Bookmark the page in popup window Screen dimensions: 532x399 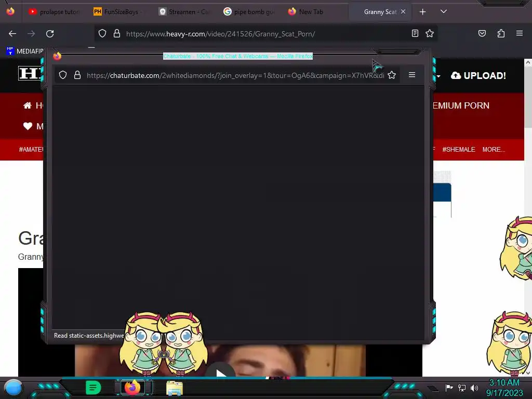tap(392, 75)
